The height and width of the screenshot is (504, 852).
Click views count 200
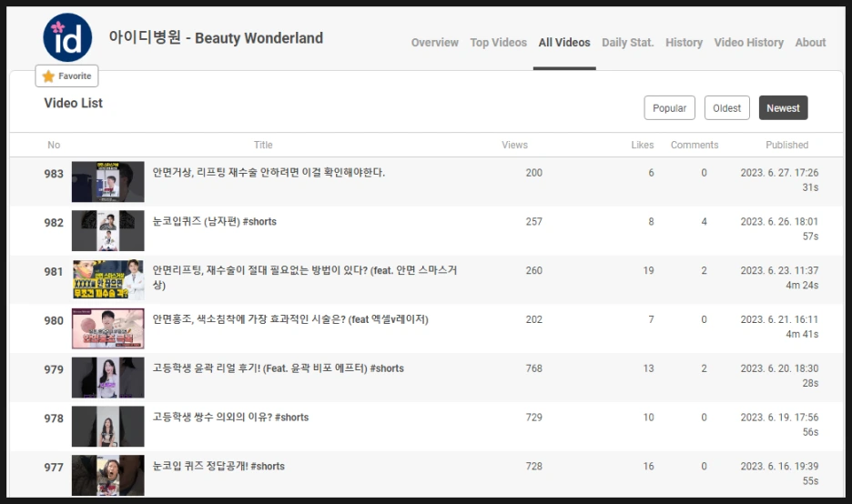[533, 173]
